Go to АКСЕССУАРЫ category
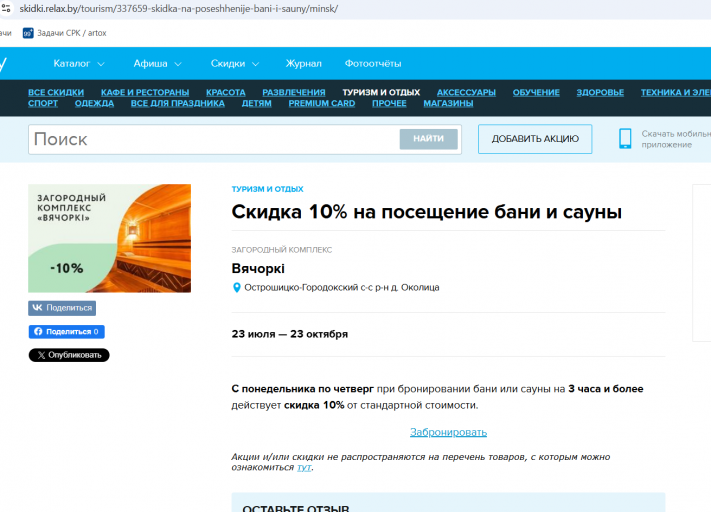 point(466,93)
